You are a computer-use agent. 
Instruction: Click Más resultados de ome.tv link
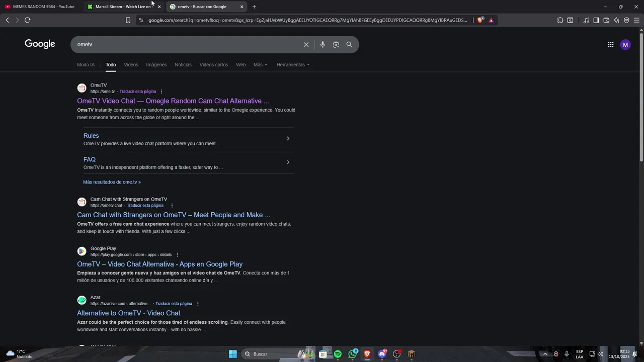[112, 182]
